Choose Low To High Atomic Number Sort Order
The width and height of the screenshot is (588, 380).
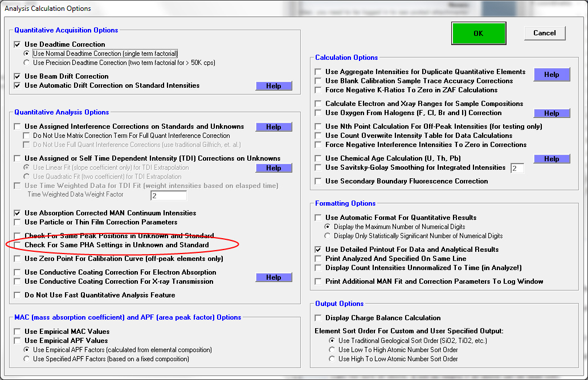(332, 350)
